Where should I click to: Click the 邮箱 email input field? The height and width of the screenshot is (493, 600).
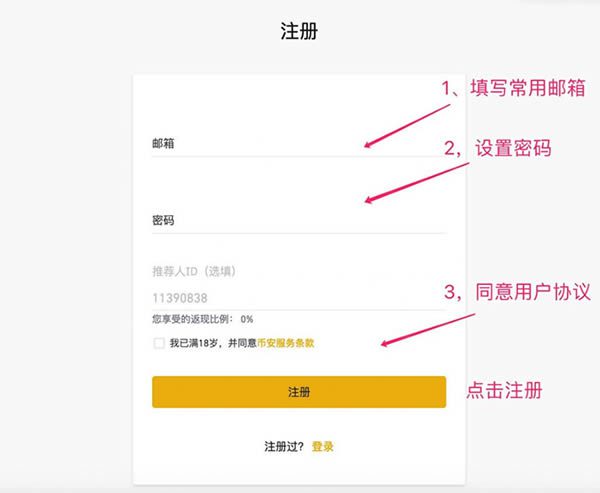click(x=299, y=144)
